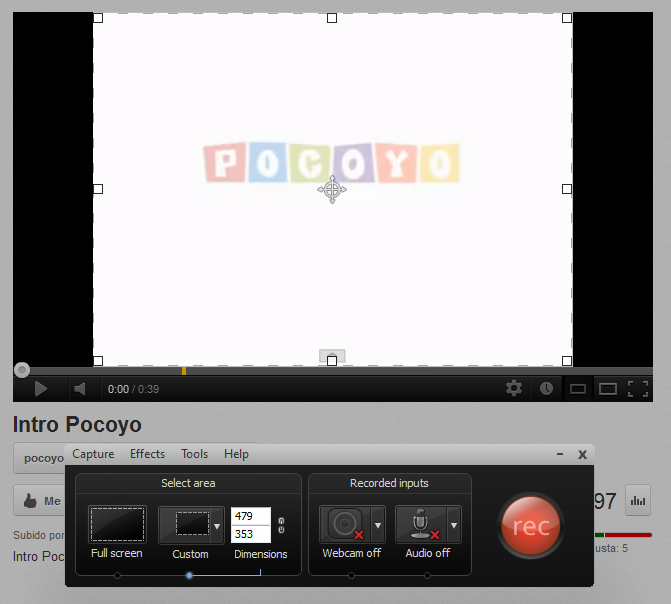
Task: Click the yellow marker on the progress bar
Action: (x=184, y=371)
